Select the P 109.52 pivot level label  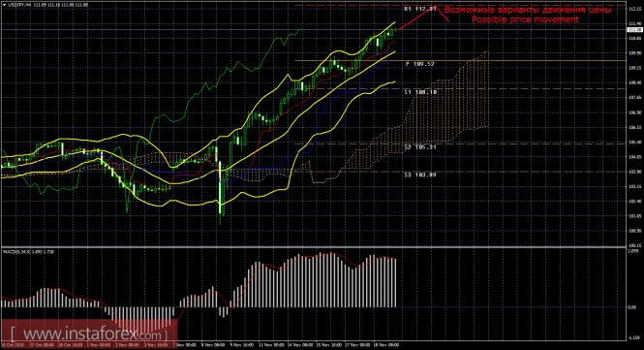[x=420, y=64]
